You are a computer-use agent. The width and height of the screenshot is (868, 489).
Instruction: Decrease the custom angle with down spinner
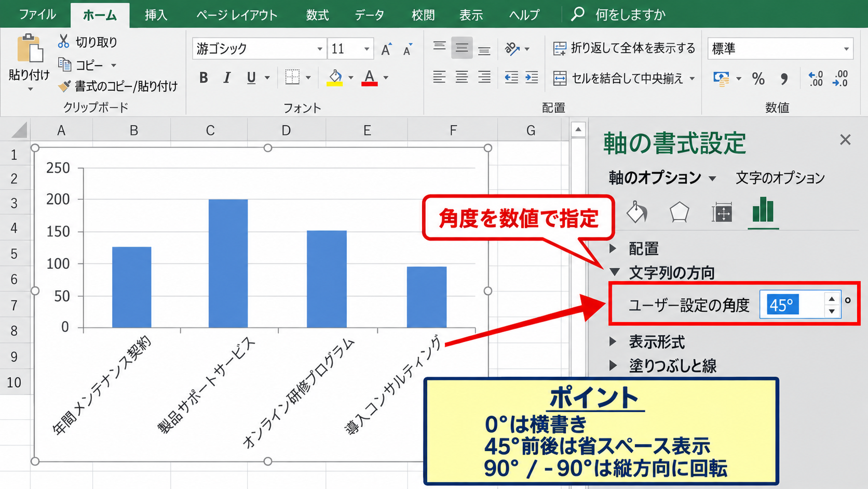pyautogui.click(x=832, y=311)
